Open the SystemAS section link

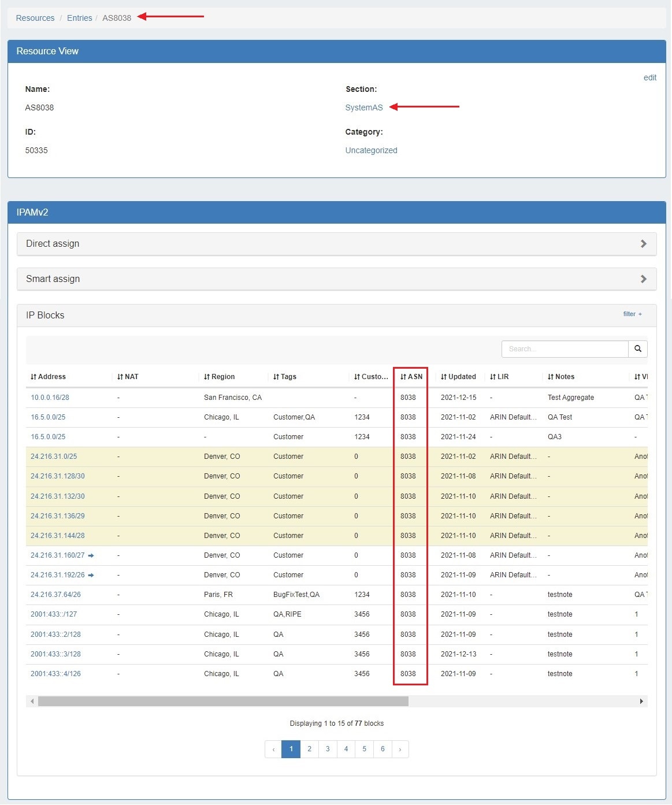(x=363, y=107)
